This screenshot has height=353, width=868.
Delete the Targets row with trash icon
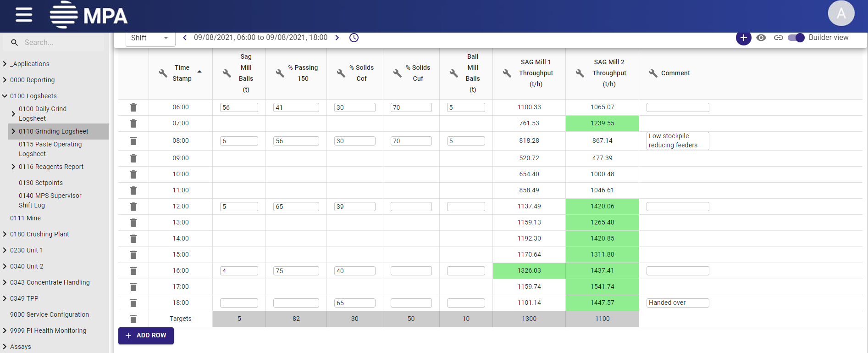133,319
